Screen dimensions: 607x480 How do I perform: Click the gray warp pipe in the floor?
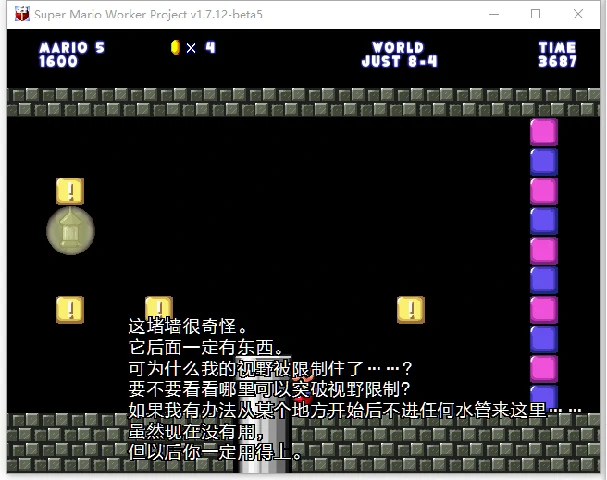pyautogui.click(x=263, y=414)
